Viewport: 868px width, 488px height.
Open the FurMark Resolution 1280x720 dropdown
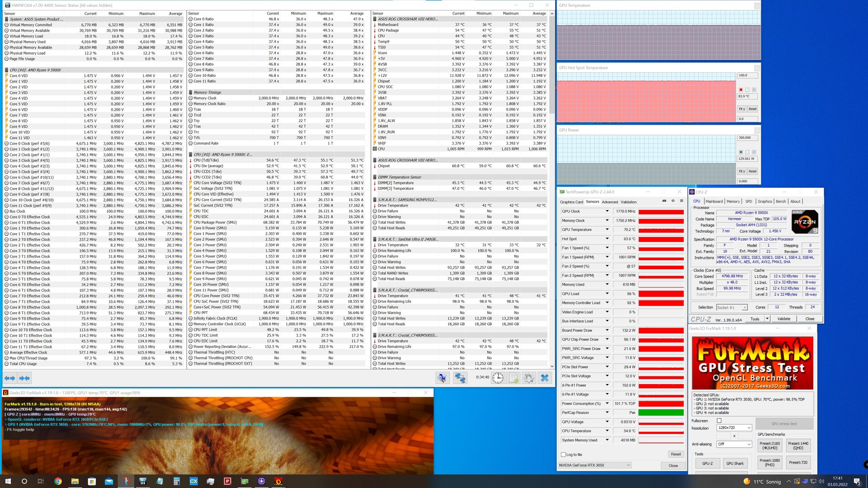coord(734,427)
